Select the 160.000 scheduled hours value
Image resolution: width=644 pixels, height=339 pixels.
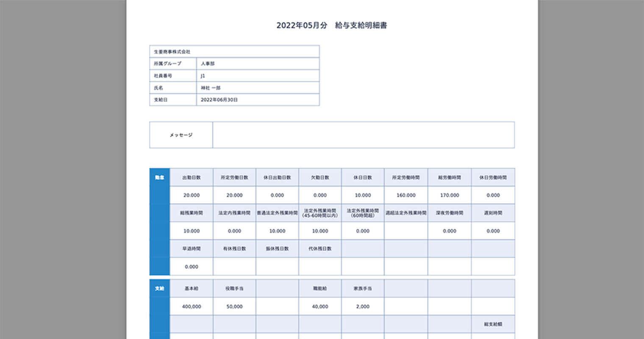[x=406, y=195]
